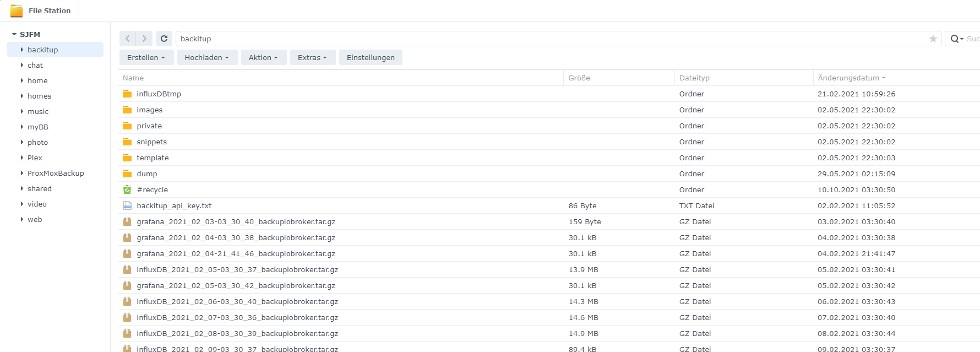The image size is (980, 352).
Task: Click the name text #recycle
Action: click(153, 189)
